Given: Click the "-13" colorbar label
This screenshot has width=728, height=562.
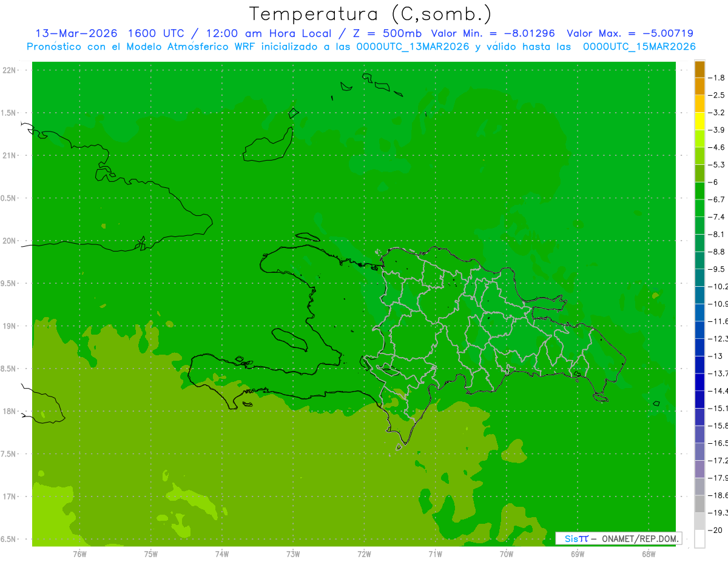Looking at the screenshot, I should [x=715, y=356].
